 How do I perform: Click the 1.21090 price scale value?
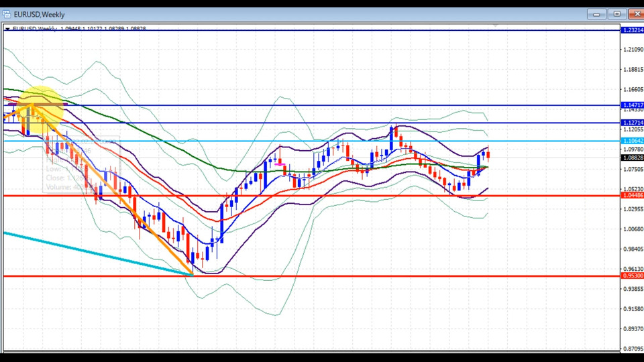(x=633, y=50)
